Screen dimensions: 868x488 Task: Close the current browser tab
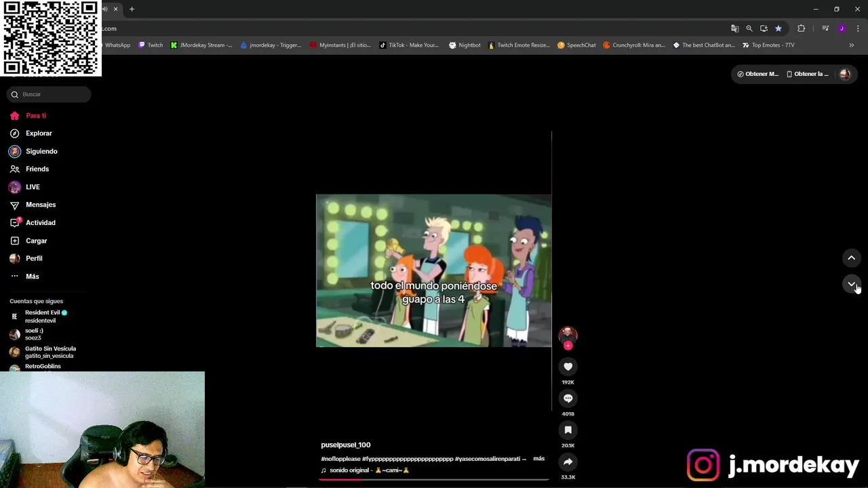pyautogui.click(x=115, y=9)
